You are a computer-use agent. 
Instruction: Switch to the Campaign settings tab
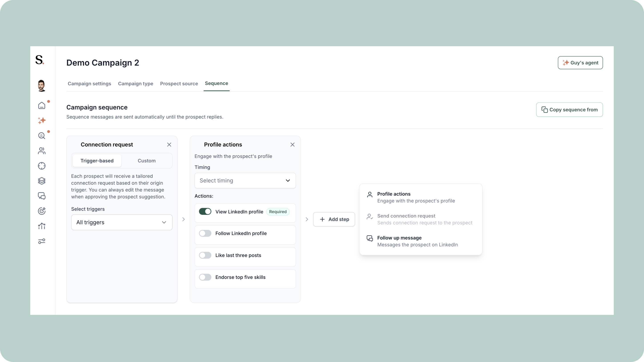pos(89,84)
